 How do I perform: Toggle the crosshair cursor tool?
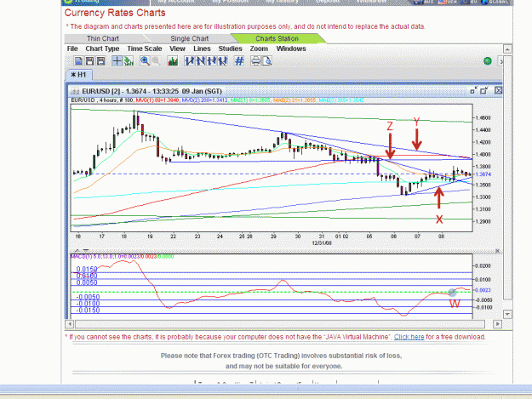117,61
